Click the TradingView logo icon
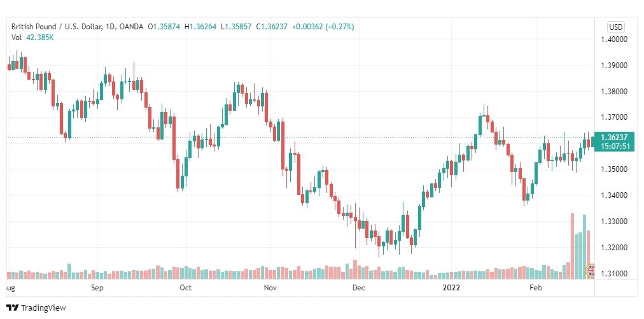 coord(13,308)
